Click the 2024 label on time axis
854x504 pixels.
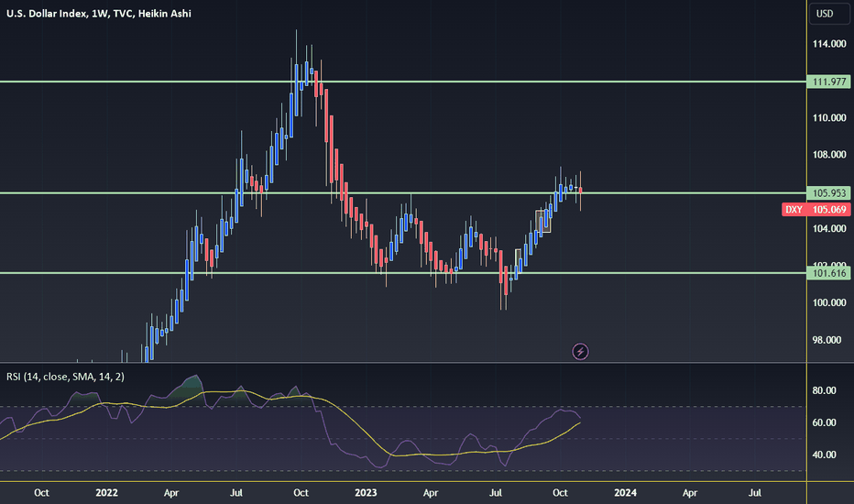(x=625, y=493)
